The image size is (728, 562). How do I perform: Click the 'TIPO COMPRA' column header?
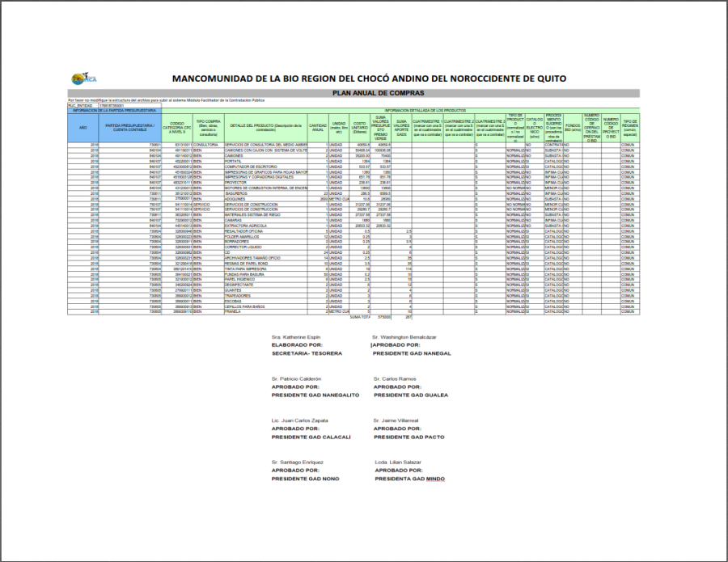209,128
